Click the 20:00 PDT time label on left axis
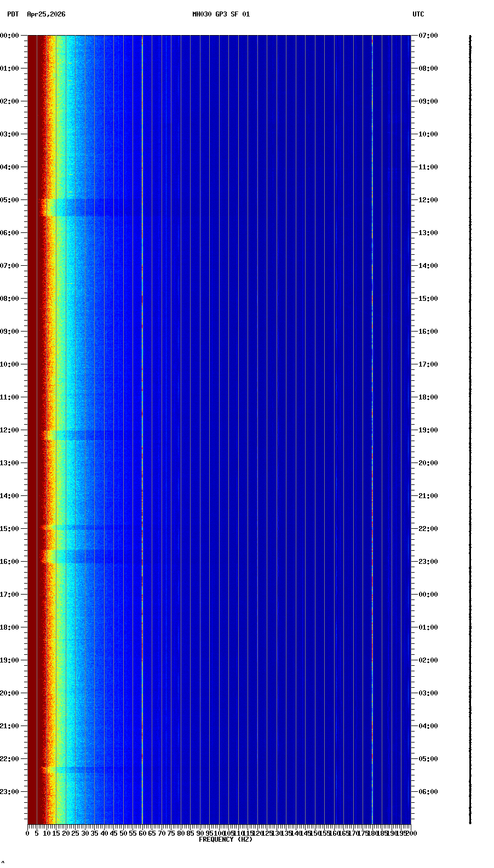Viewport: 494px width, 868px height. pos(9,693)
